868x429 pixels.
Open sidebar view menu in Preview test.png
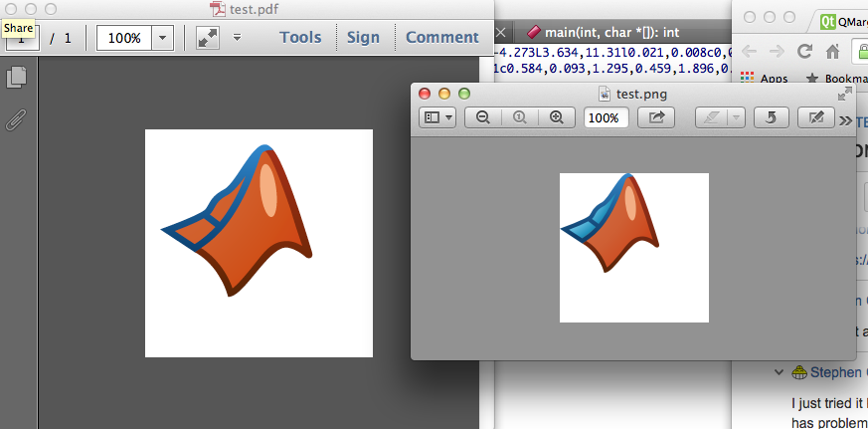437,117
